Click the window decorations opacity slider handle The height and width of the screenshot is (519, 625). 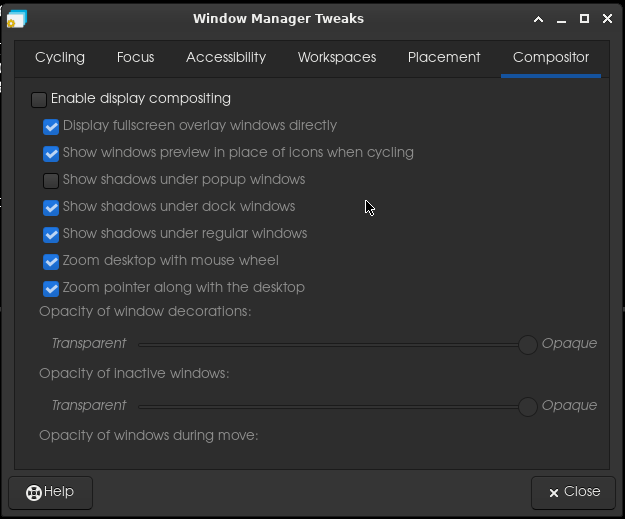click(528, 345)
